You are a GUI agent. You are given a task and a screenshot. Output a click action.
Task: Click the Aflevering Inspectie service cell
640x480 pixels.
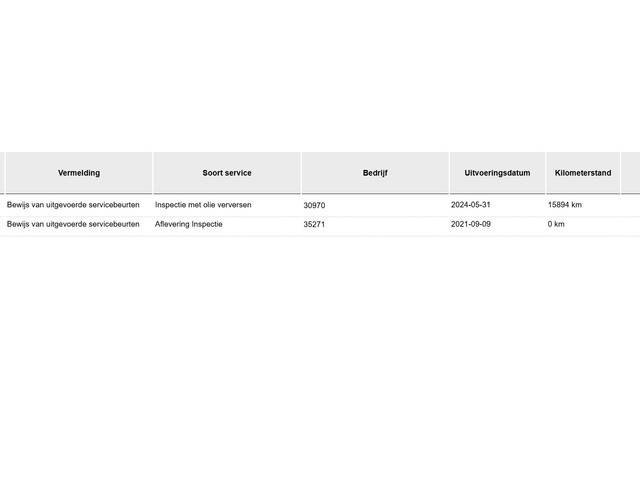coord(189,224)
